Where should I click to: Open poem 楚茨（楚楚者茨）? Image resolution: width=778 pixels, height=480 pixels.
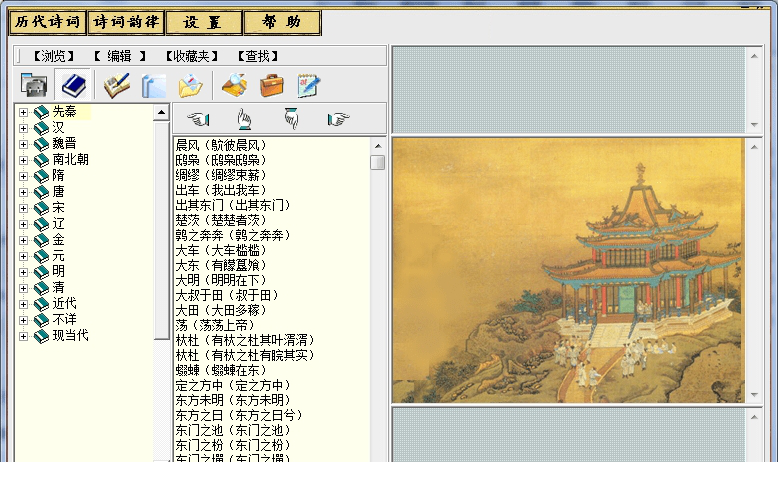coord(221,220)
